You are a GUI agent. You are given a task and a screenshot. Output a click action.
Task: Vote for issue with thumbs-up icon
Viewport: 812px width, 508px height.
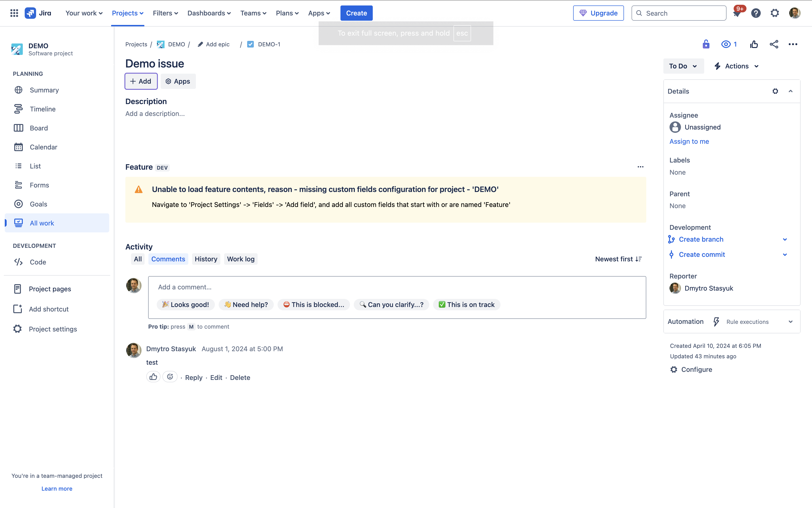click(754, 44)
